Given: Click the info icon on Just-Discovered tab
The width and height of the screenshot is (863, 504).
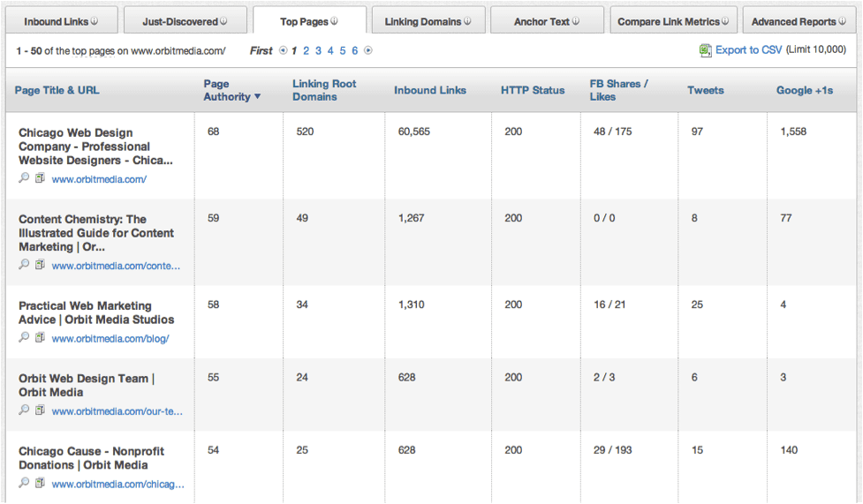Looking at the screenshot, I should [223, 21].
